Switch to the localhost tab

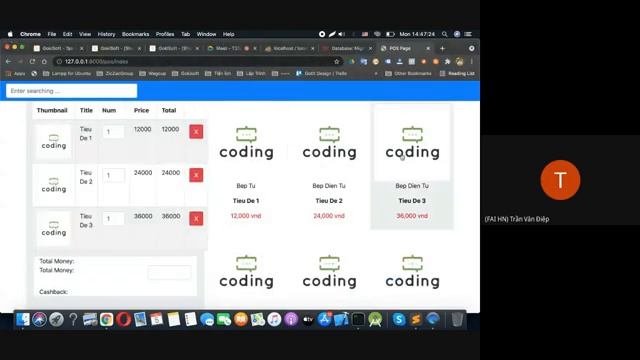(289, 48)
